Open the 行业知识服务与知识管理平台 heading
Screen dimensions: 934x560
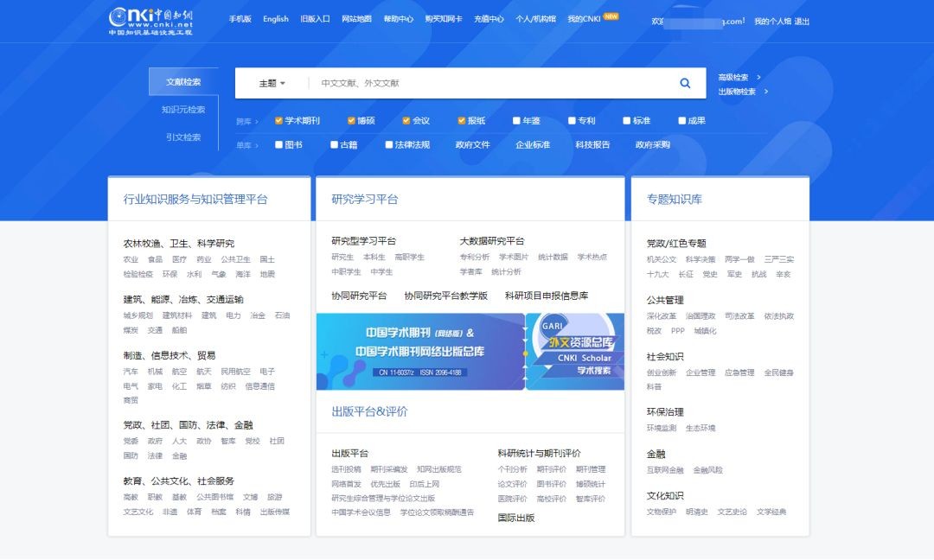pos(195,200)
